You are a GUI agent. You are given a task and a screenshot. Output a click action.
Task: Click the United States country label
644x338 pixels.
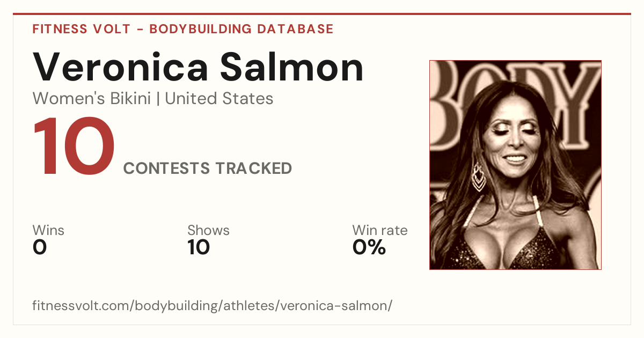click(x=219, y=99)
